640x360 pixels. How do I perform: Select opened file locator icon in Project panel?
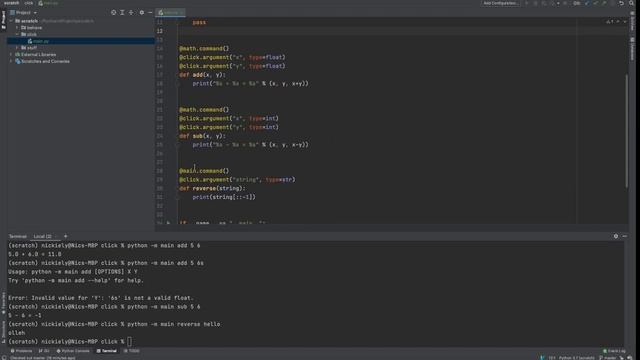pos(113,13)
